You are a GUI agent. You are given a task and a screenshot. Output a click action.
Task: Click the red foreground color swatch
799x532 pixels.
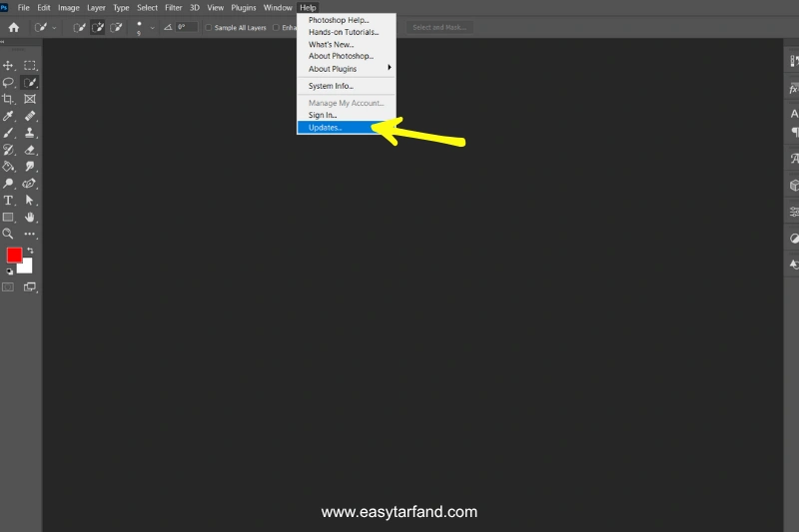pyautogui.click(x=14, y=256)
